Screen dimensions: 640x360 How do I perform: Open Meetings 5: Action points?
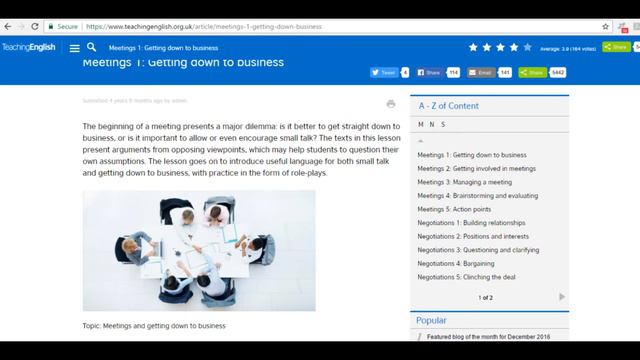click(x=454, y=209)
